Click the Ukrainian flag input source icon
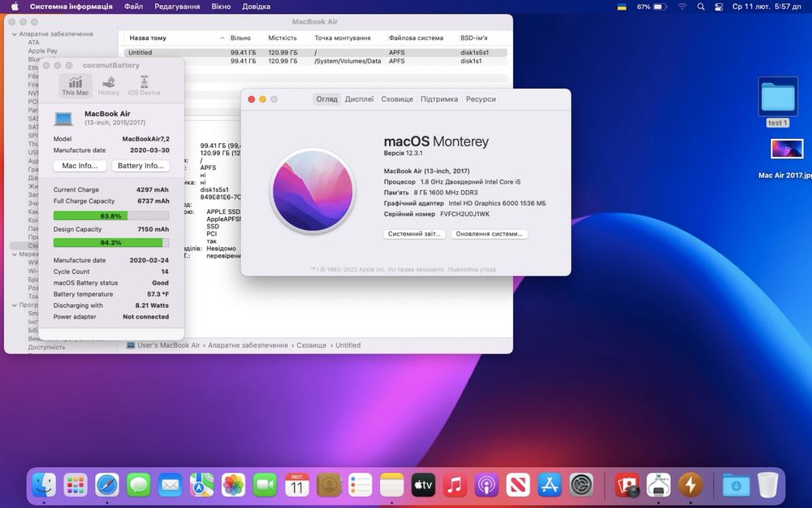 (622, 7)
